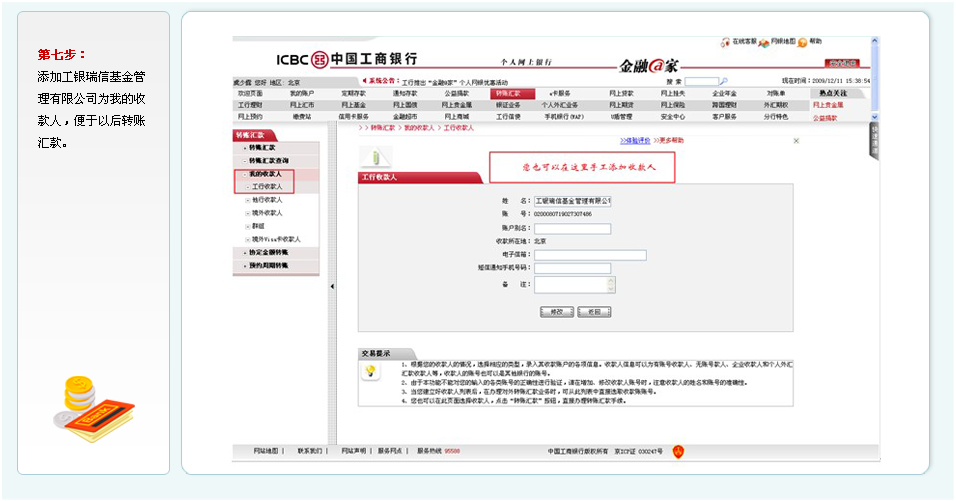Open the 安全中心 menu item

(x=672, y=116)
